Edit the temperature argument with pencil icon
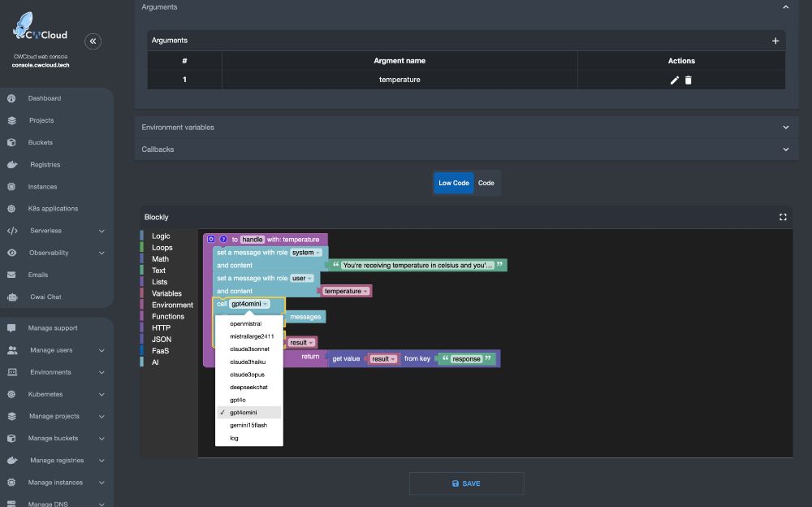This screenshot has height=507, width=812. pyautogui.click(x=674, y=80)
